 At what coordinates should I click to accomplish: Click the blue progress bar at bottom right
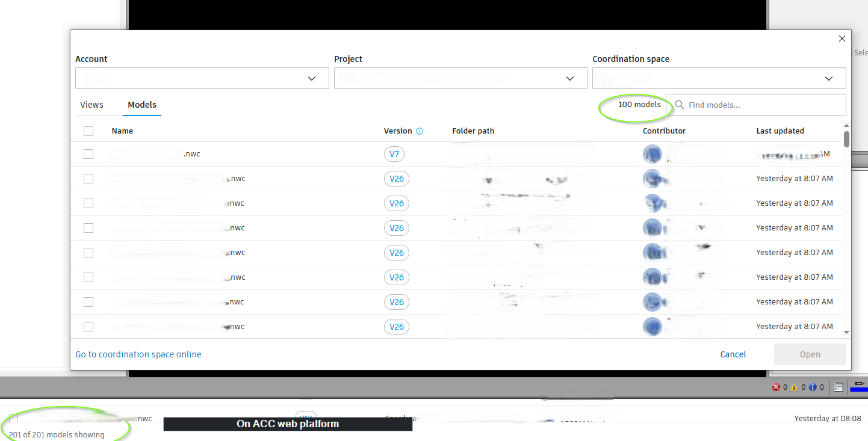859,389
